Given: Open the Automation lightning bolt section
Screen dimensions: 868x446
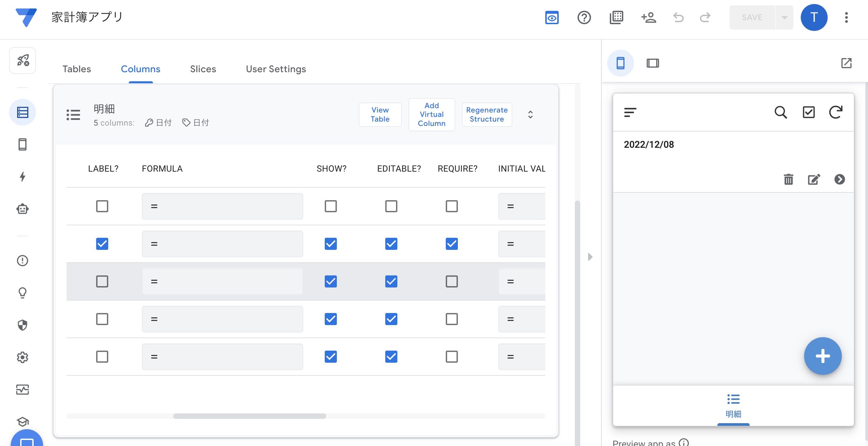Looking at the screenshot, I should 22,176.
